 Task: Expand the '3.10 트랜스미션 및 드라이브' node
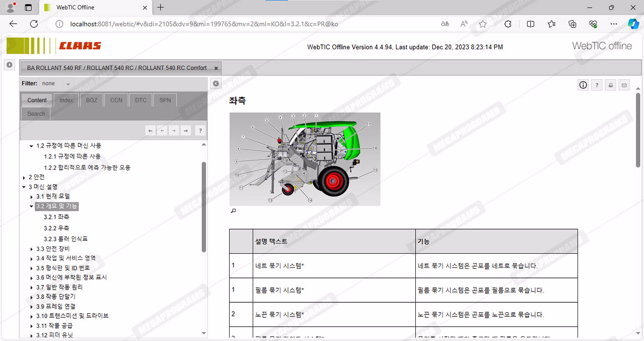32,316
